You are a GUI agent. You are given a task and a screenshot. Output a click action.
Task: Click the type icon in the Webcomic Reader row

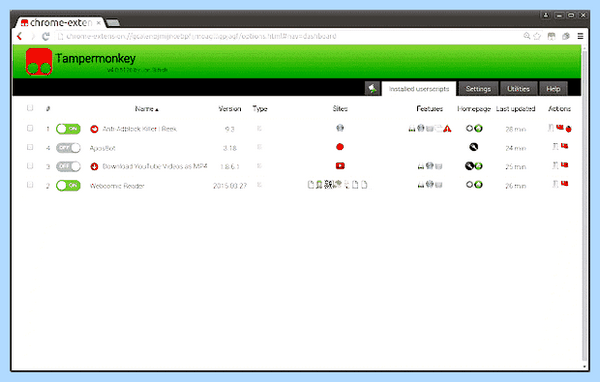pos(259,185)
